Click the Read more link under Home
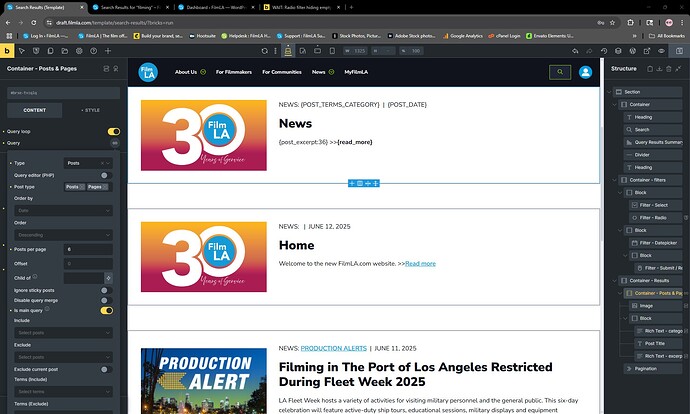The height and width of the screenshot is (414, 690). (420, 263)
